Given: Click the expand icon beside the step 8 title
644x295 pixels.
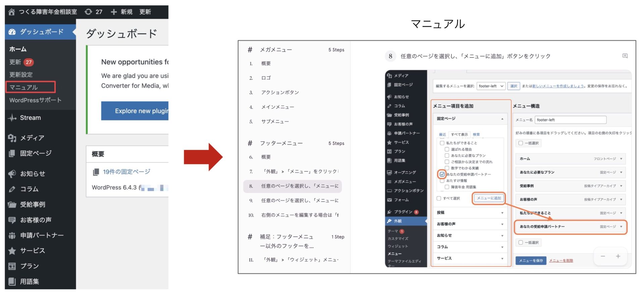Looking at the screenshot, I should click(x=625, y=56).
